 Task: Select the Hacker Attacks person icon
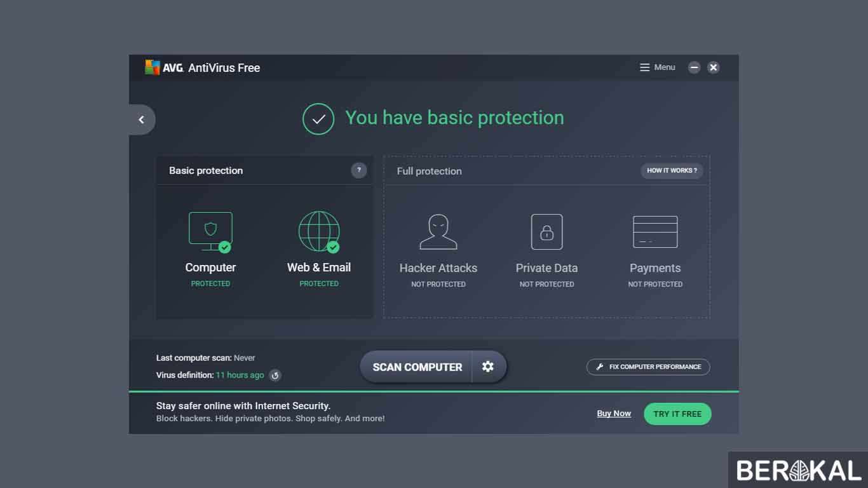pos(438,232)
